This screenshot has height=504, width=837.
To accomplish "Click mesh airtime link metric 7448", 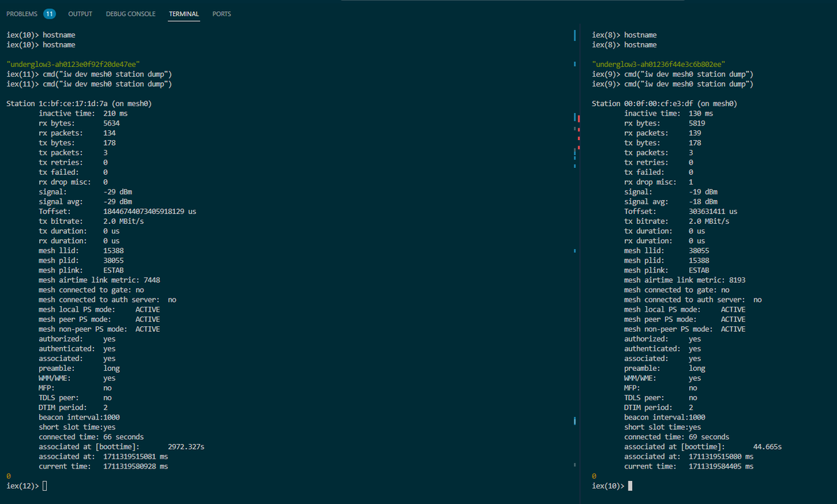I will 151,280.
